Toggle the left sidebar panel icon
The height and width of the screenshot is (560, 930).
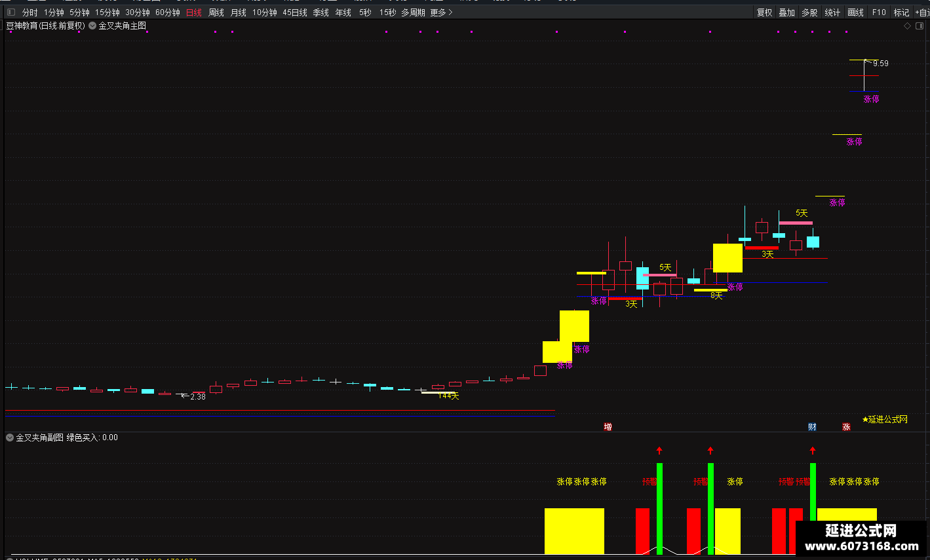tap(10, 12)
